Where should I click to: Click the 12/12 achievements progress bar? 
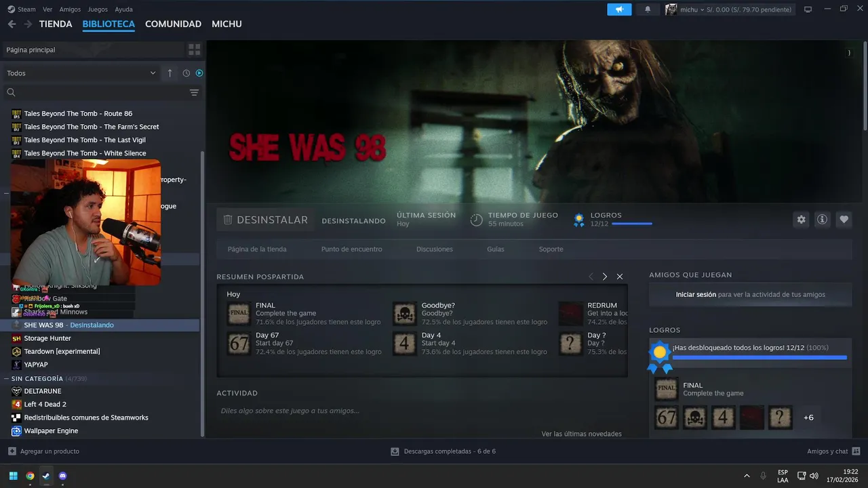[632, 224]
